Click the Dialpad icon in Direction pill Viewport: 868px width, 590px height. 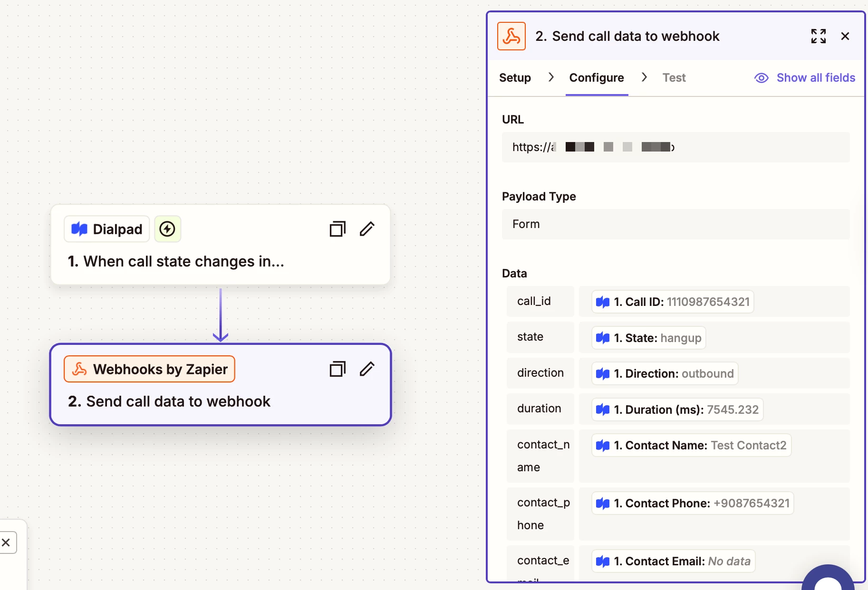603,373
